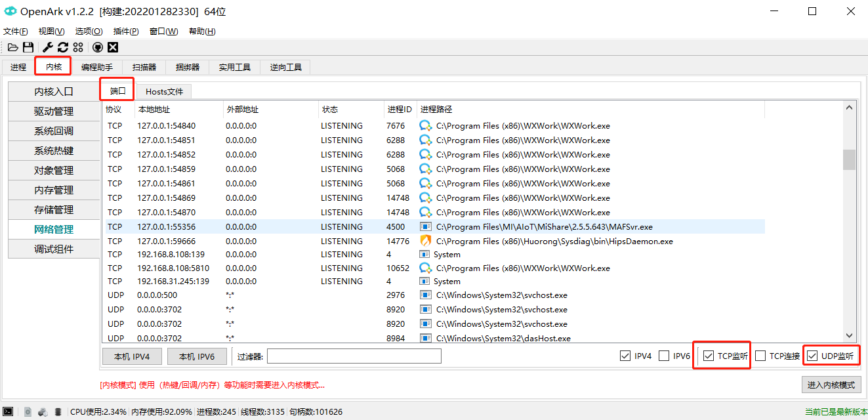Click the svchost icon in the UDP port 500 row

[425, 295]
